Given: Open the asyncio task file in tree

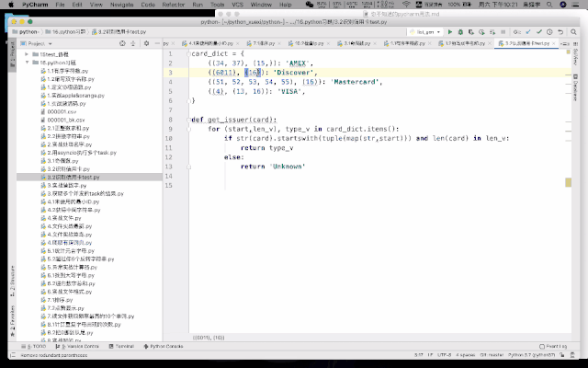Looking at the screenshot, I should tap(78, 153).
